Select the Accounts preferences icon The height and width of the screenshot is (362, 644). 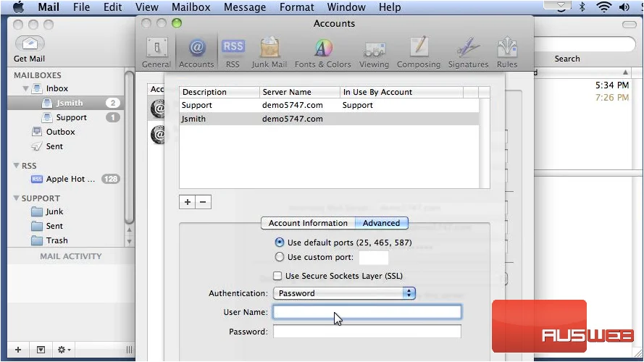(196, 53)
